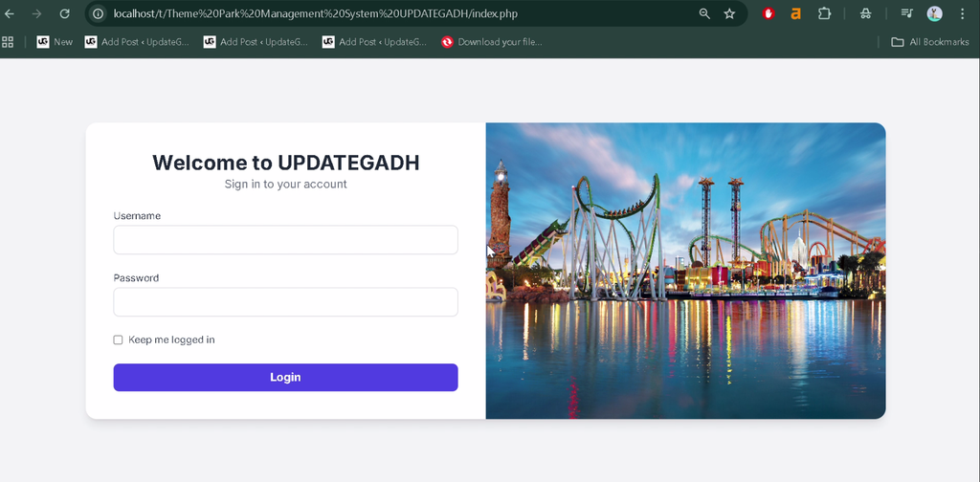Click the 'Sign in to your account' text

(x=285, y=185)
